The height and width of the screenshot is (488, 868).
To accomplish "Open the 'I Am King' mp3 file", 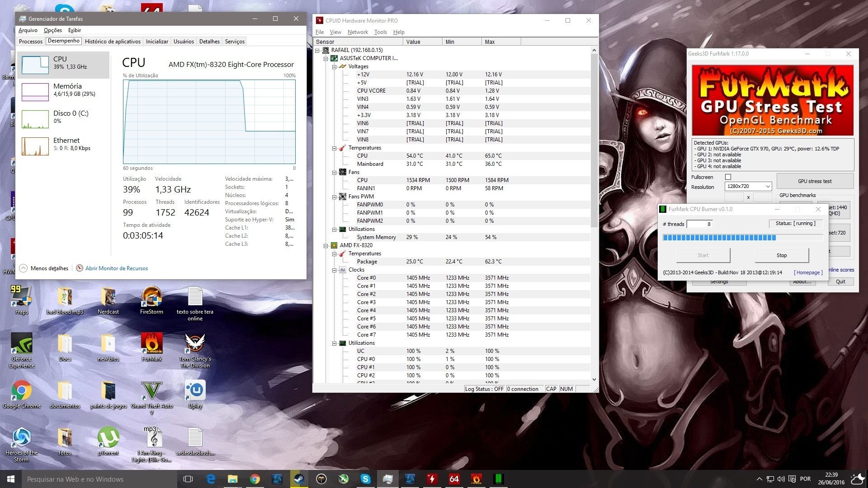I will [151, 445].
